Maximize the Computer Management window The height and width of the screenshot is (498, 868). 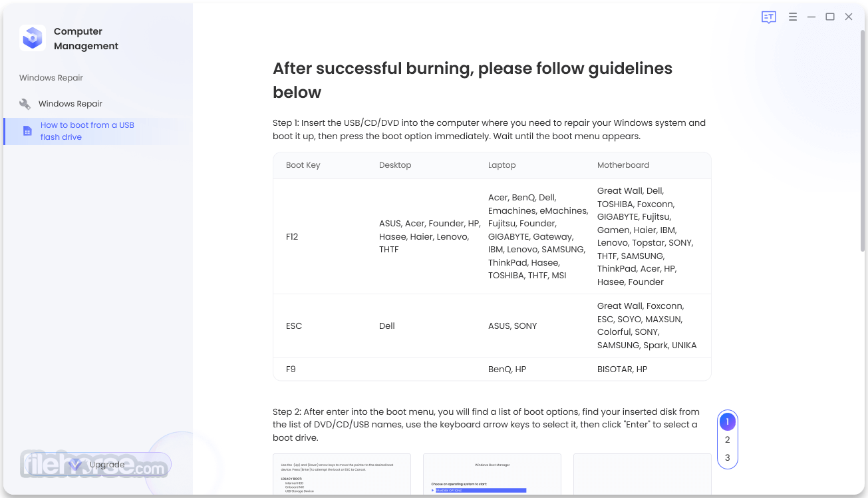click(830, 17)
